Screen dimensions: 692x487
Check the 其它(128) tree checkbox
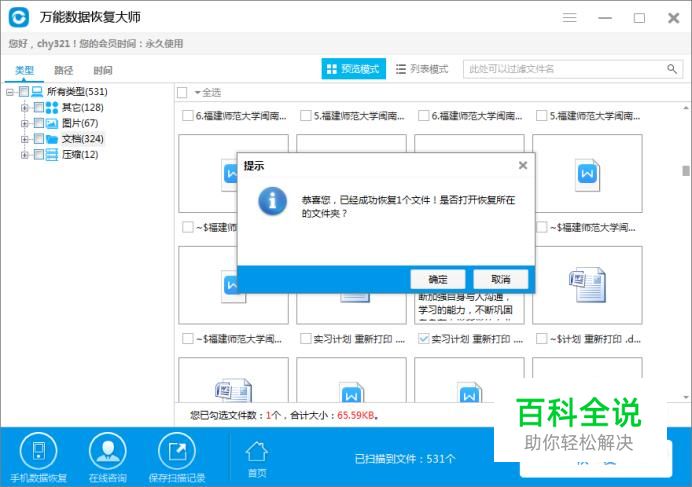pyautogui.click(x=39, y=107)
